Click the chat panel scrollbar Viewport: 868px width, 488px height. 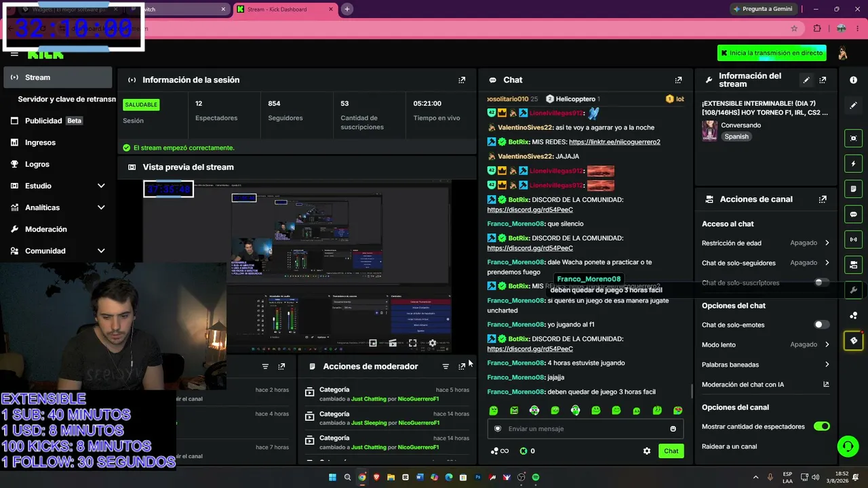[692, 391]
